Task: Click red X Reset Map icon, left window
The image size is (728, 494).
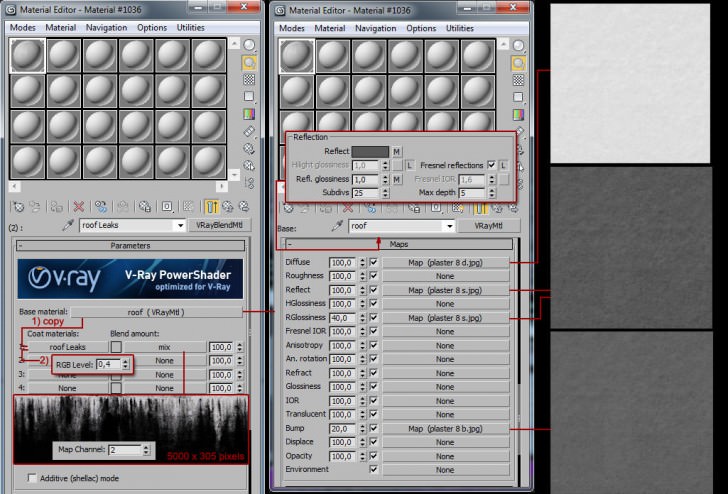Action: point(79,207)
